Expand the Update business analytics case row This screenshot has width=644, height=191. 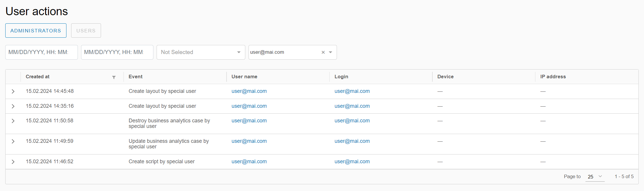[13, 141]
